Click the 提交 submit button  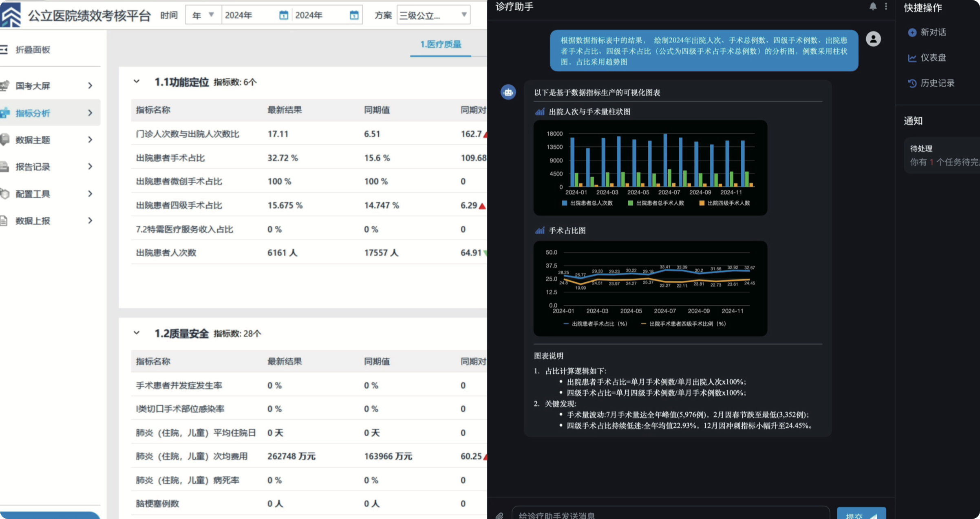click(861, 514)
